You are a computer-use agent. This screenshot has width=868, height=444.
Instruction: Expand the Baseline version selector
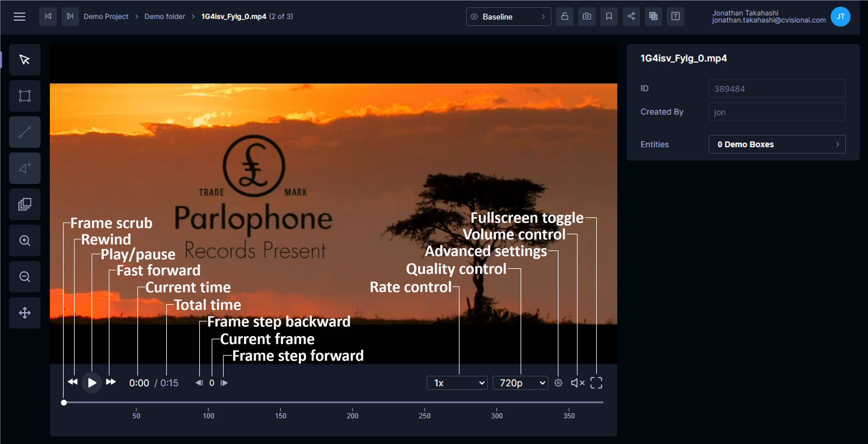(x=508, y=17)
